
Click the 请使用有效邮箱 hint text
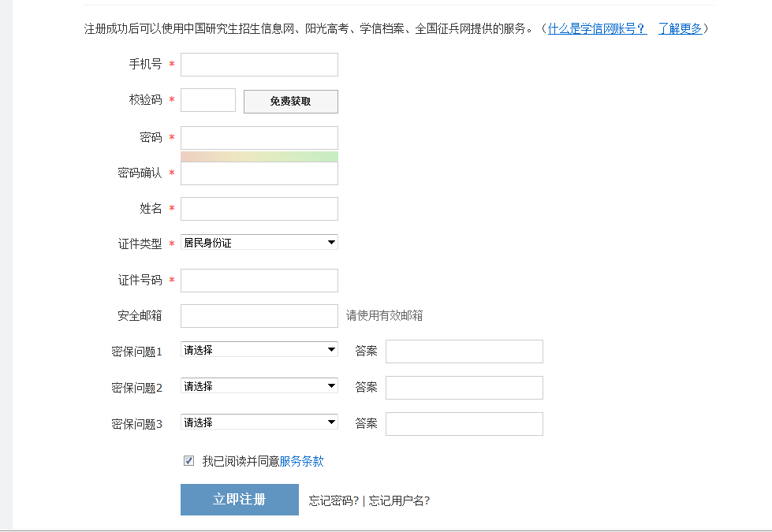pos(384,315)
